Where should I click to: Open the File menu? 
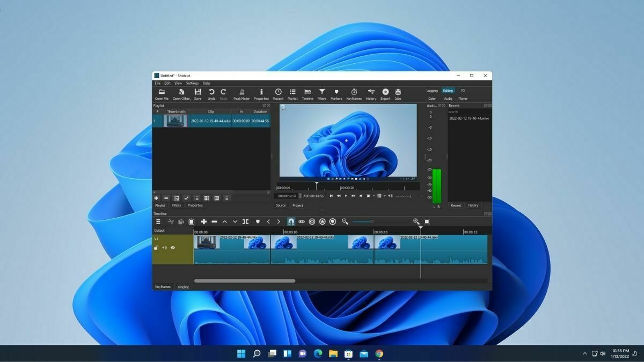pyautogui.click(x=158, y=83)
